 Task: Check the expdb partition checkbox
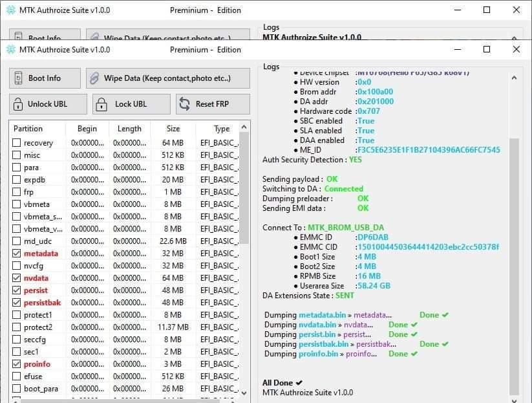tap(16, 180)
